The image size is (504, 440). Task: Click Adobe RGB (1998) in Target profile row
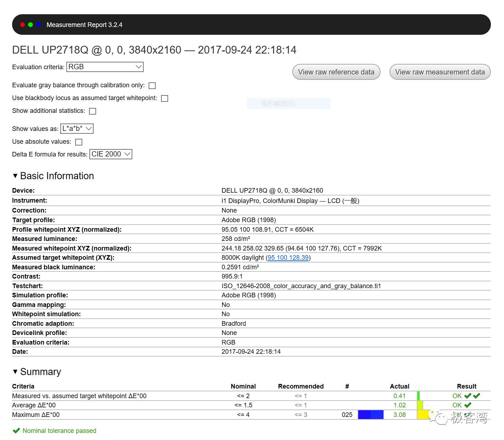(x=249, y=220)
